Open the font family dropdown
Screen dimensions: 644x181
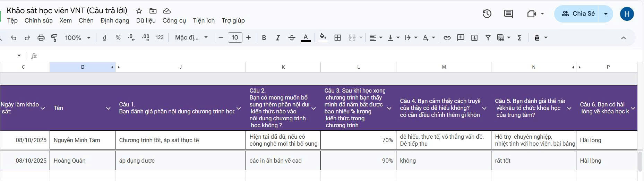point(191,38)
